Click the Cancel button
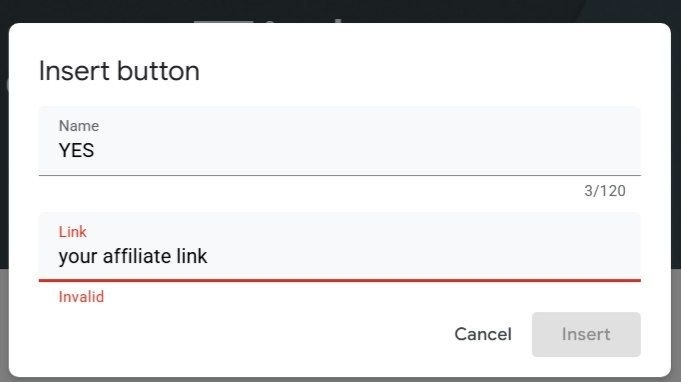 pyautogui.click(x=483, y=334)
